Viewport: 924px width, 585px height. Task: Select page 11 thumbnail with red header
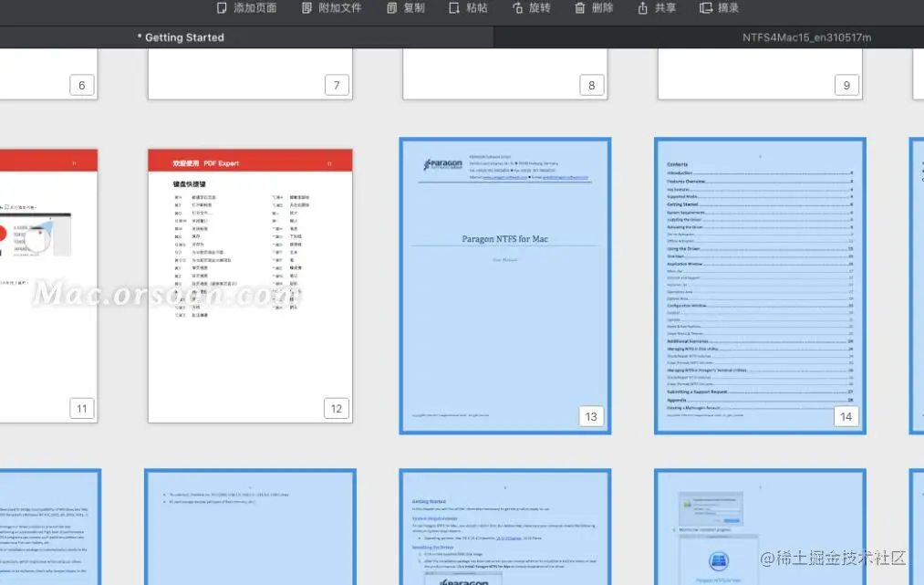pyautogui.click(x=48, y=286)
